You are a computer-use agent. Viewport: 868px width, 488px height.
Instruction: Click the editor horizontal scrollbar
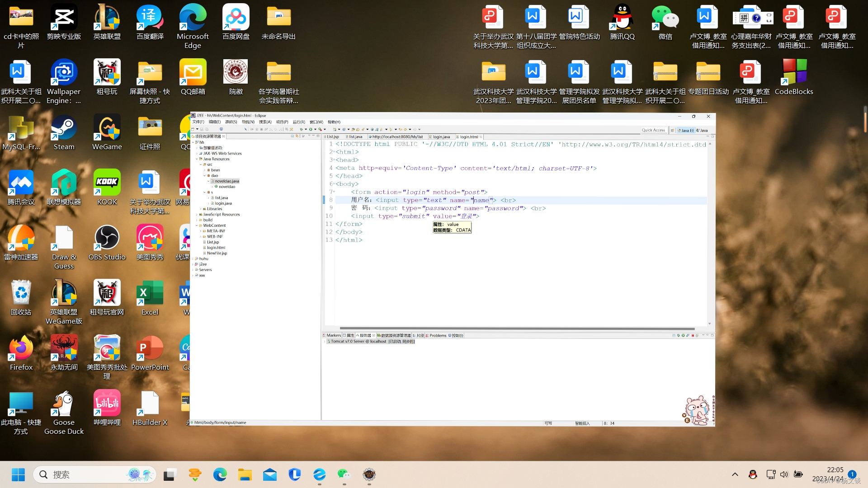(x=517, y=329)
